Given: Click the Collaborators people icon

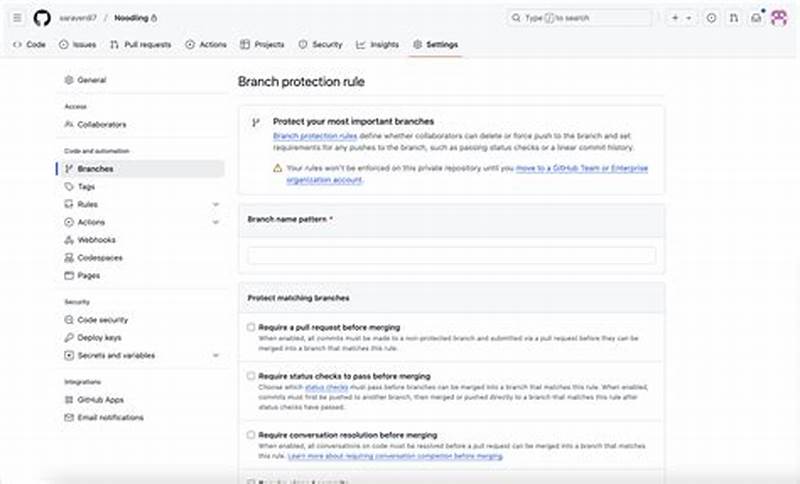Looking at the screenshot, I should 69,124.
